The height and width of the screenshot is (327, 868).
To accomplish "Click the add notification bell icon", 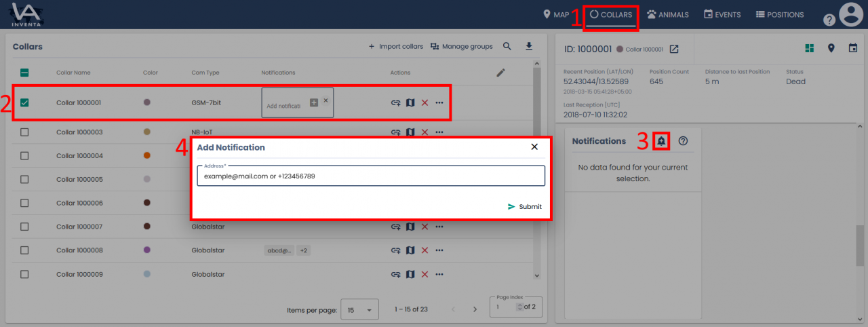I will coord(661,141).
